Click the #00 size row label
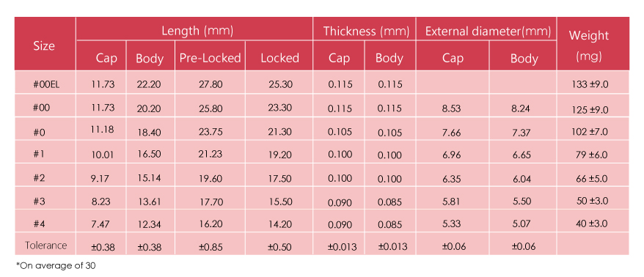 tap(44, 106)
